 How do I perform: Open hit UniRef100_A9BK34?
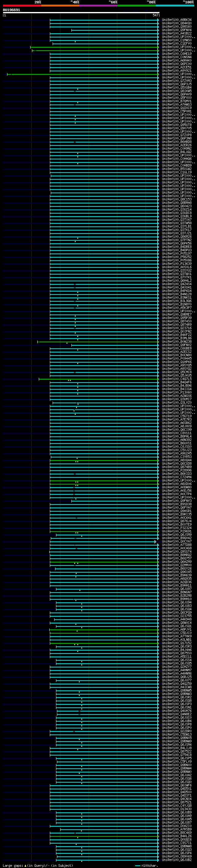(x=177, y=20)
